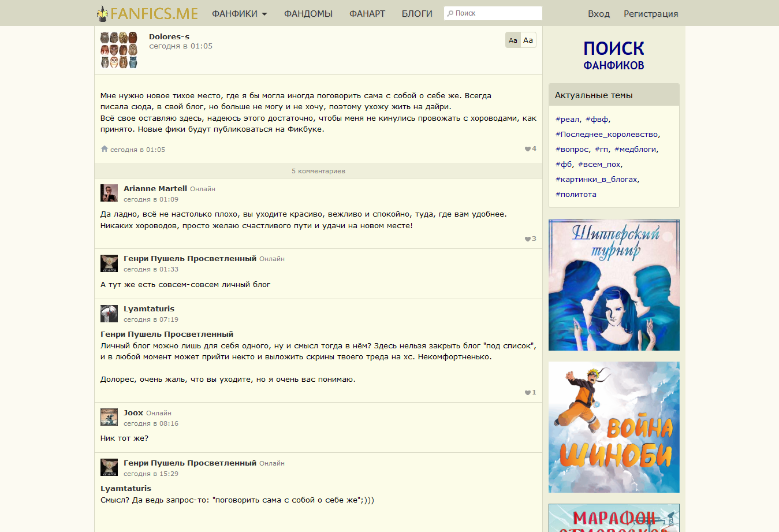This screenshot has width=779, height=532.
Task: Like Lyamtaturis comment heart showing 1
Action: pos(530,393)
